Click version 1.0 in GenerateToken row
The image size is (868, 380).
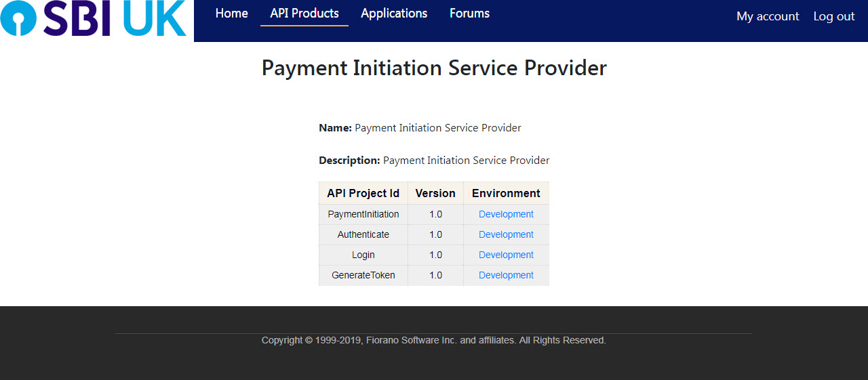[x=435, y=275]
